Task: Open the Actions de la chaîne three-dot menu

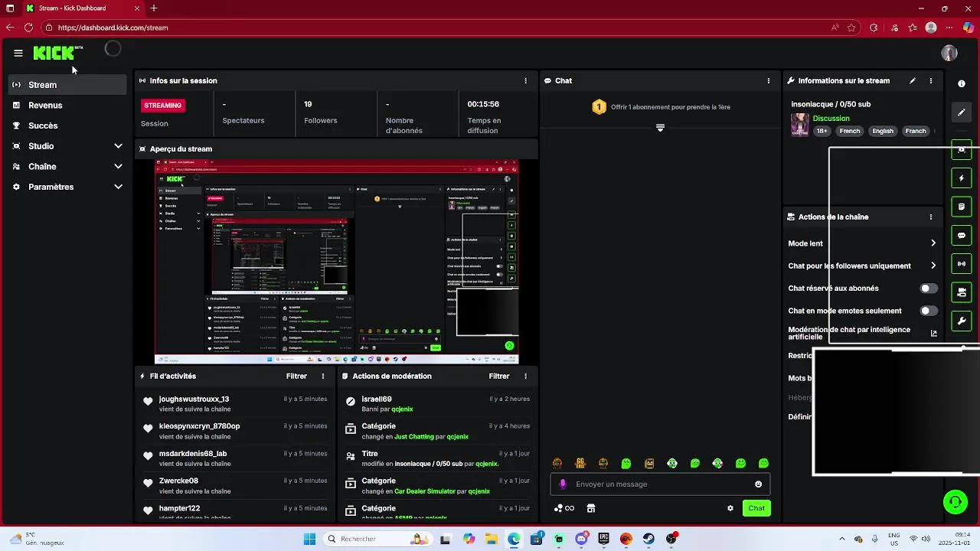Action: point(931,217)
